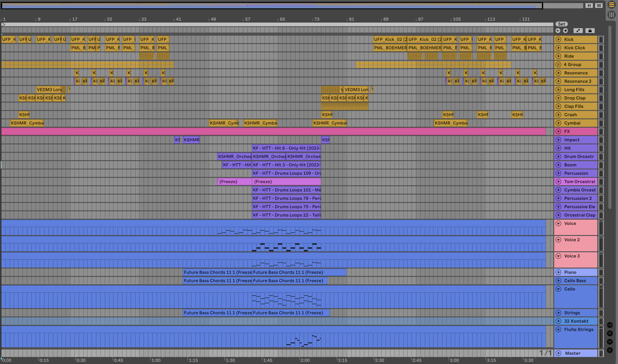
Task: Toggle Optimize Arrangement Height H button
Action: [x=589, y=6]
